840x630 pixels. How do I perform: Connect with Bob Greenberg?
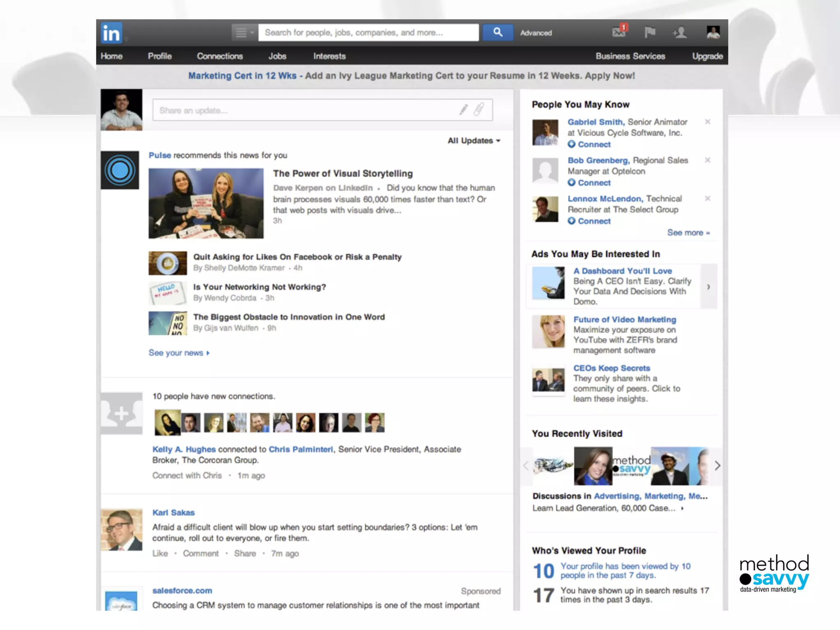pyautogui.click(x=589, y=183)
